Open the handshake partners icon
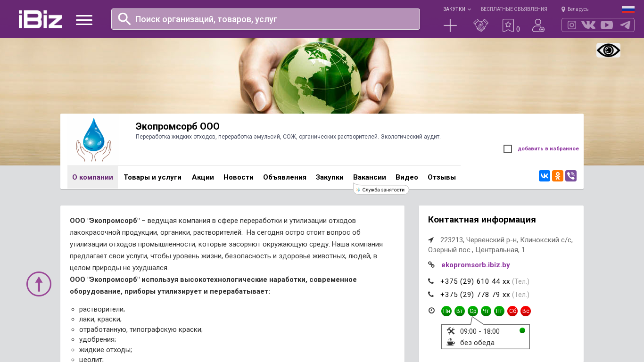The image size is (644, 362). tap(481, 25)
